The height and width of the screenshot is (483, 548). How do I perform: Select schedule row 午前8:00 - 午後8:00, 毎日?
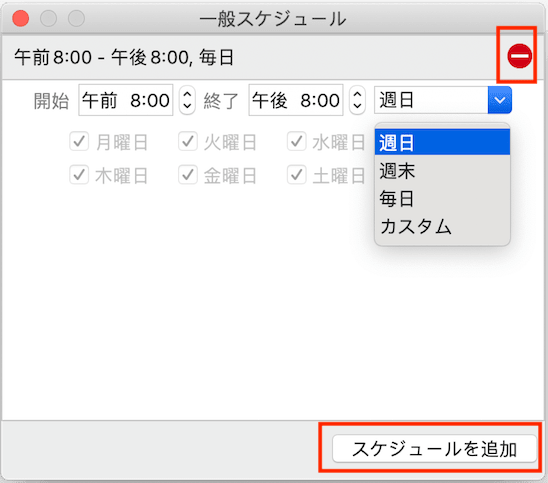point(273,57)
